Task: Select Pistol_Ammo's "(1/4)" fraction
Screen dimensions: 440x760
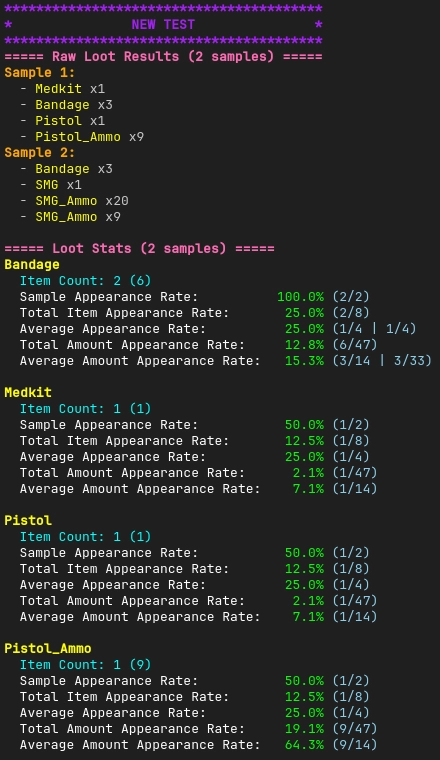Action: 351,712
